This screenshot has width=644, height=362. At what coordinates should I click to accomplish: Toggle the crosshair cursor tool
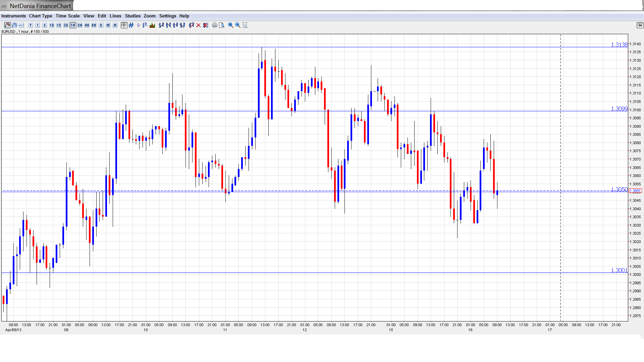(124, 25)
